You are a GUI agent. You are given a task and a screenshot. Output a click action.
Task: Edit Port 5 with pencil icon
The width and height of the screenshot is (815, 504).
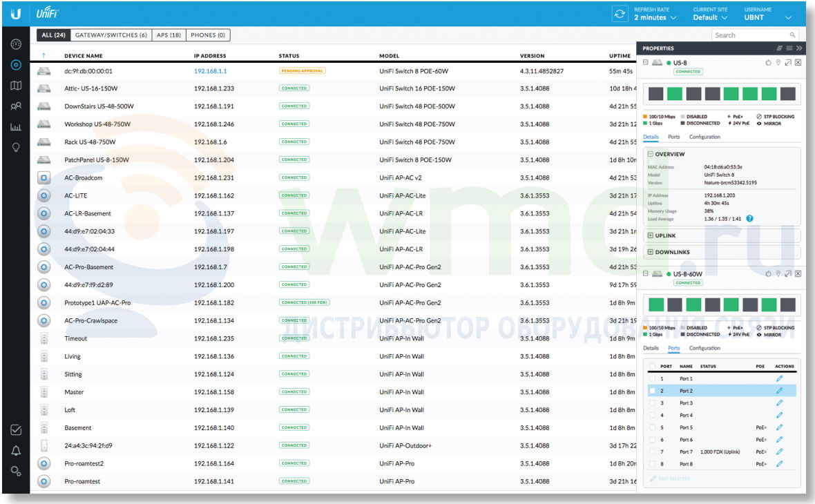[x=779, y=427]
